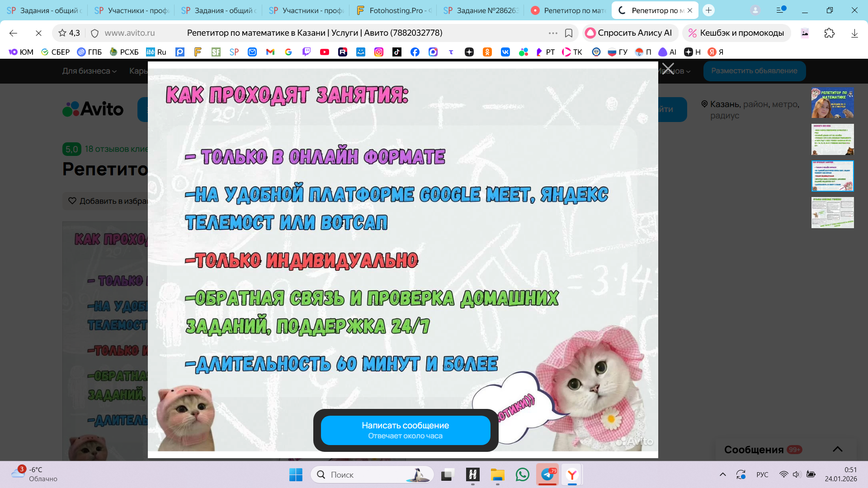Screen dimensions: 868x488
Task: Open browser downloads arrow icon
Action: (854, 33)
